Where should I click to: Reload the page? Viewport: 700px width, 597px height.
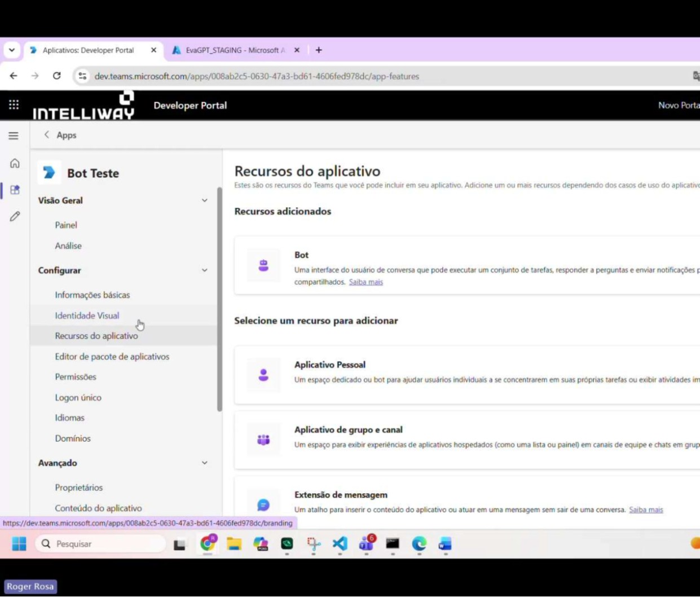[56, 76]
